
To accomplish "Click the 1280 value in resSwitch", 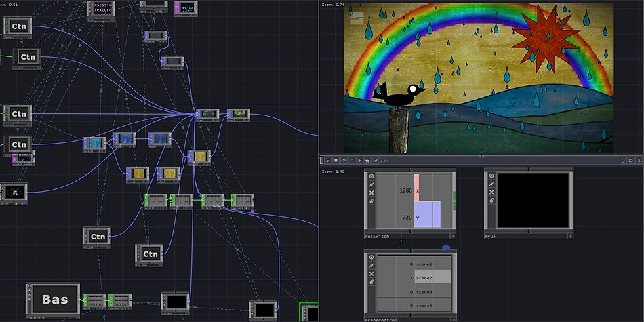I will coord(405,190).
